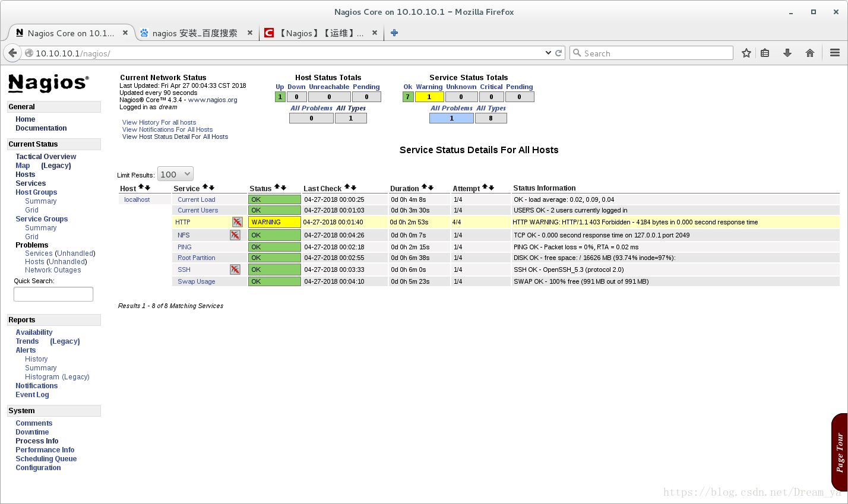Focus the Firefox Search box
The height and width of the screenshot is (504, 848).
(651, 53)
